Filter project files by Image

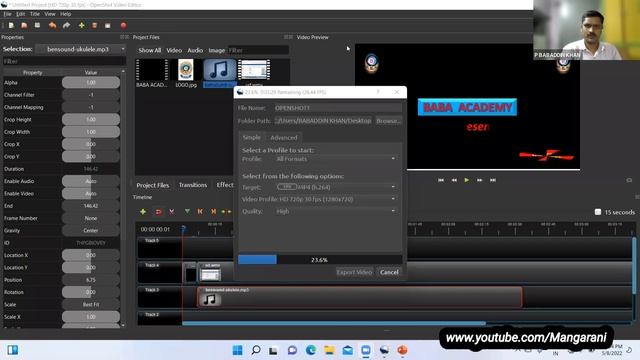pos(217,50)
